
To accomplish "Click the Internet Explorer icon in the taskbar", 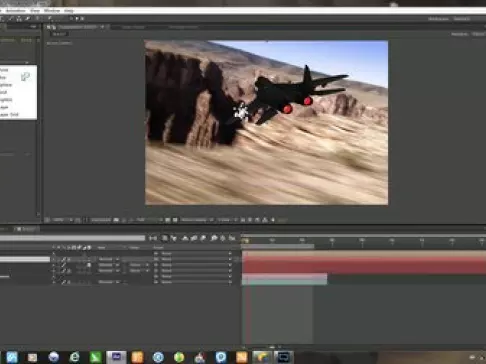I will [75, 357].
